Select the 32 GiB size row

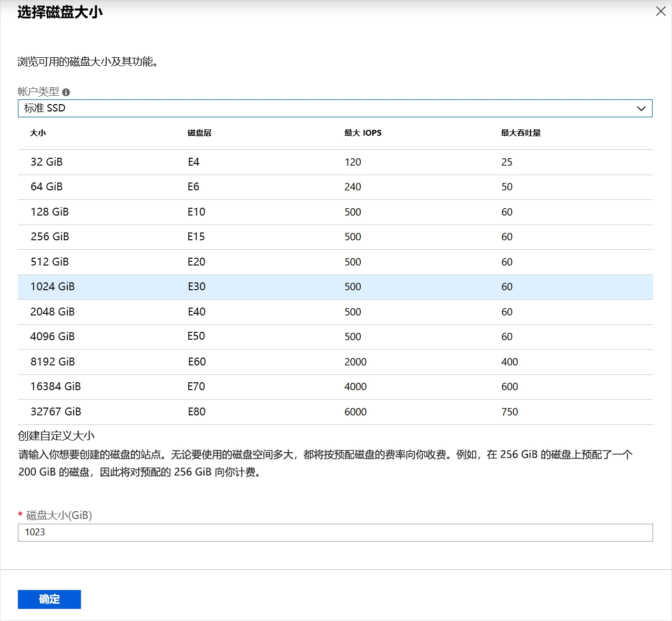[x=335, y=162]
